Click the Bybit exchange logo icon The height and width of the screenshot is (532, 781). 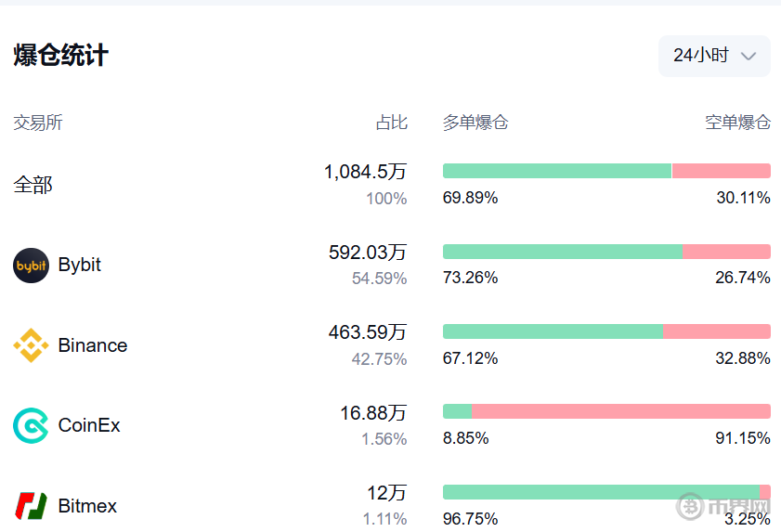pyautogui.click(x=31, y=266)
